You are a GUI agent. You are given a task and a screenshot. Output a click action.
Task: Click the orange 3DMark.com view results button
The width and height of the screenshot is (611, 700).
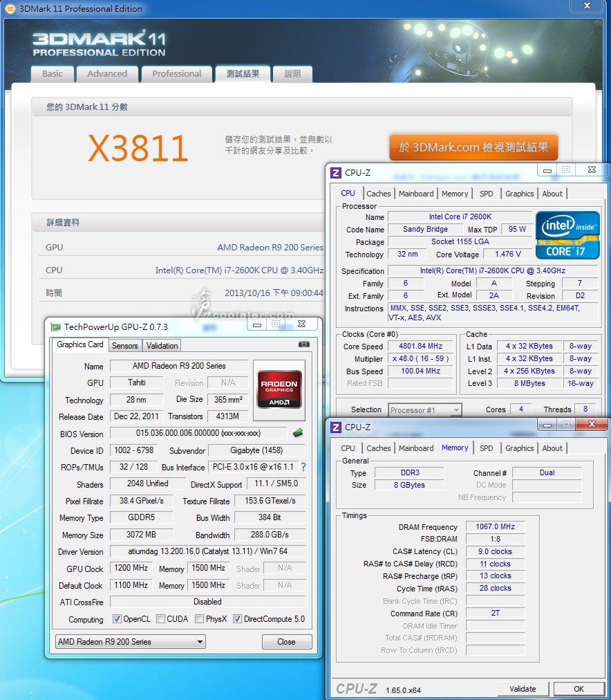(x=473, y=147)
